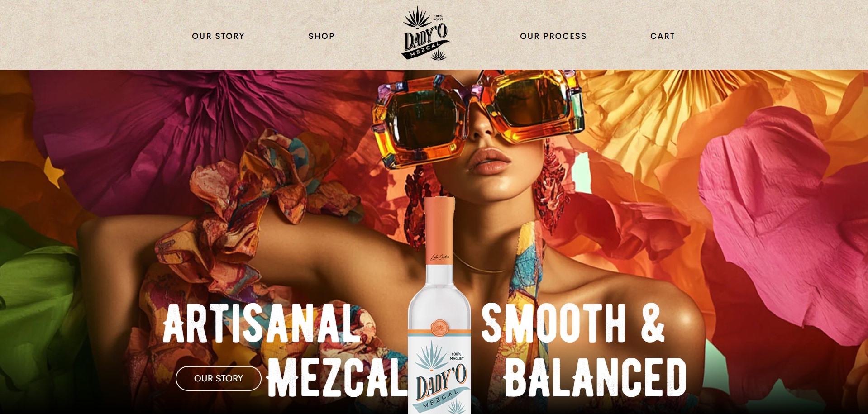Open the Our Process navigation link
Image resolution: width=868 pixels, height=414 pixels.
coord(553,36)
